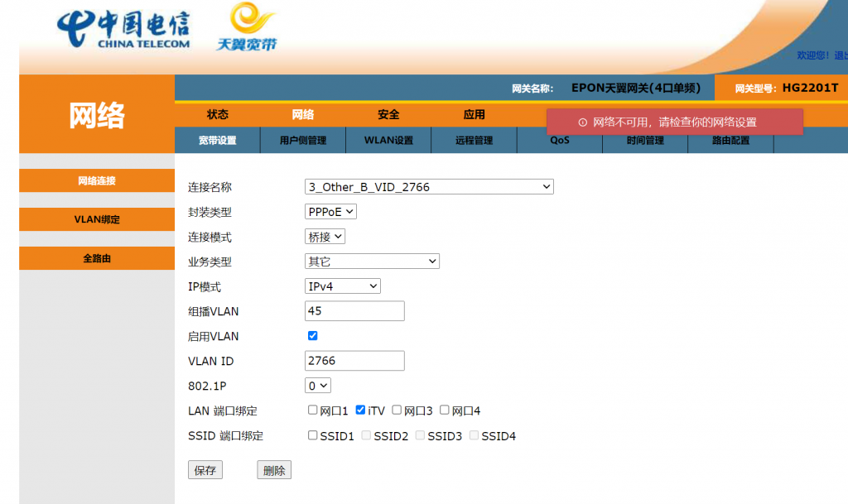Screen dimensions: 848x504
Task: Open the 802.1P priority dropdown
Action: click(x=318, y=386)
